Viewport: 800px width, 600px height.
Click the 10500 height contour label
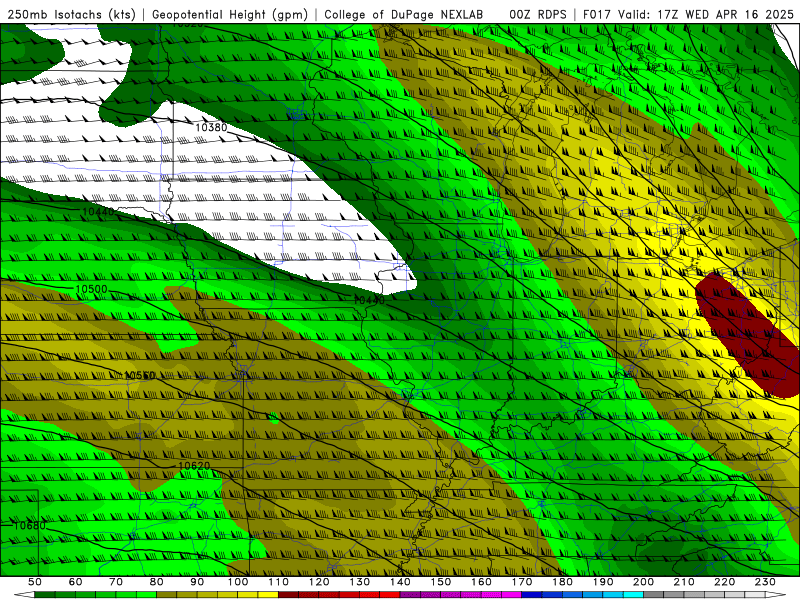click(91, 289)
